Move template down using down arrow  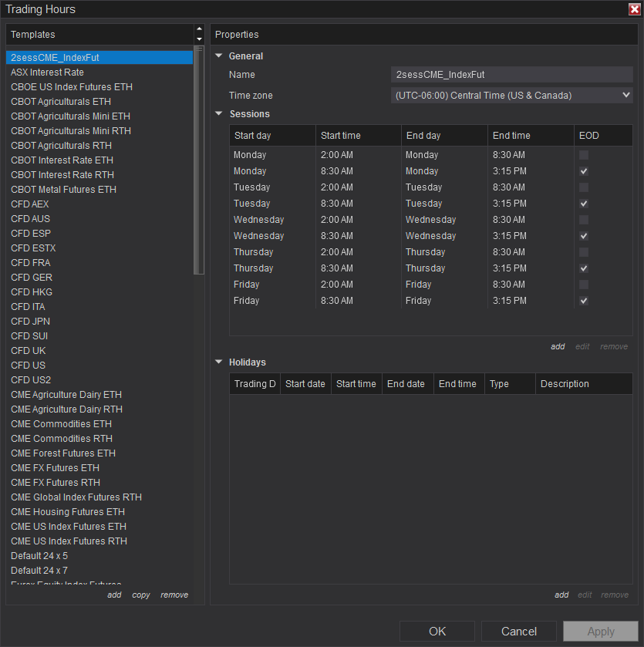click(199, 39)
